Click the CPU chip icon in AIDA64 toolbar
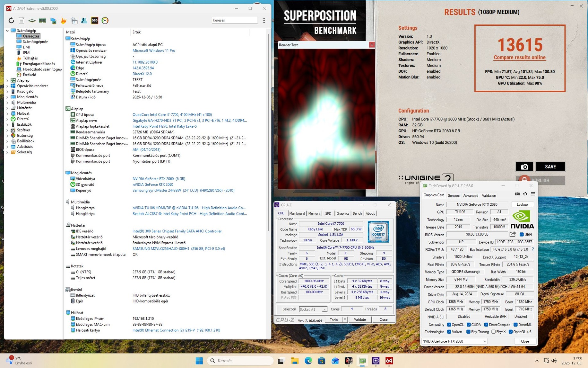Image resolution: width=588 pixels, height=368 pixels. coord(32,21)
